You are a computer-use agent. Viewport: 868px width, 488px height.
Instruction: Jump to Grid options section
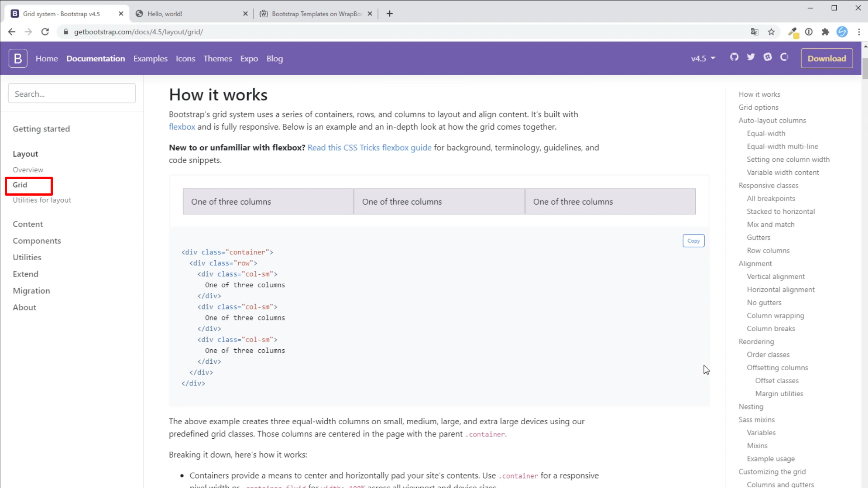(x=758, y=108)
